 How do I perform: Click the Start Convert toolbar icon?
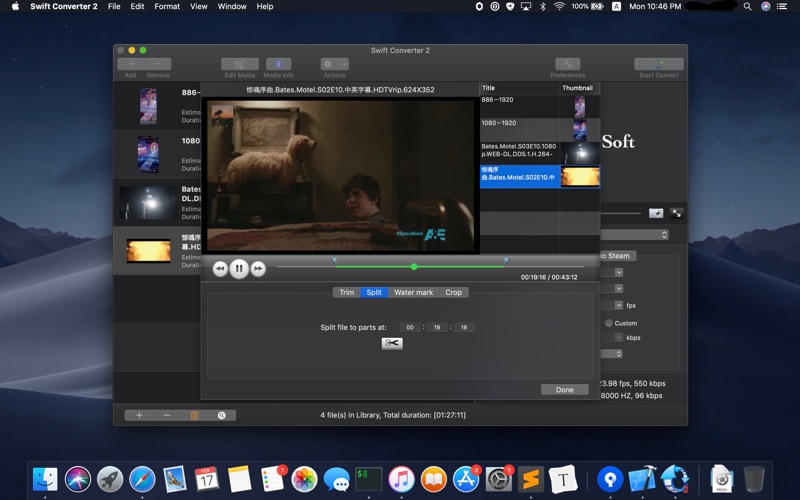pos(658,64)
